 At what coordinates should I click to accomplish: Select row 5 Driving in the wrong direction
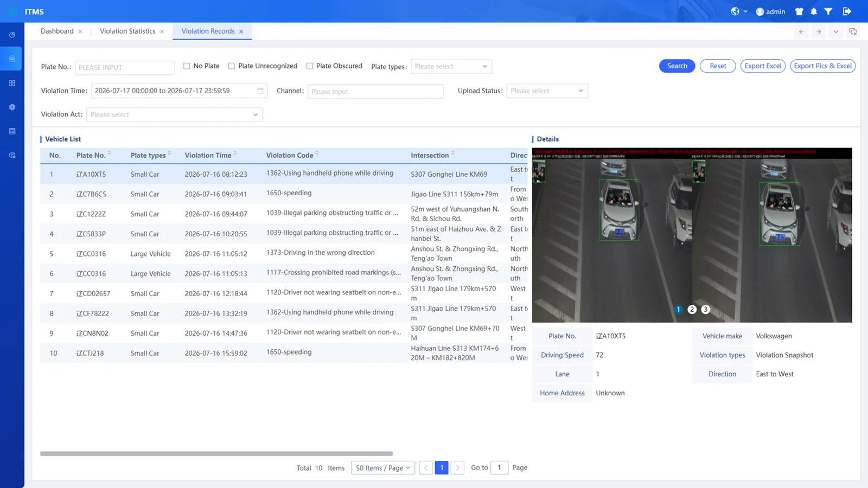click(x=284, y=254)
